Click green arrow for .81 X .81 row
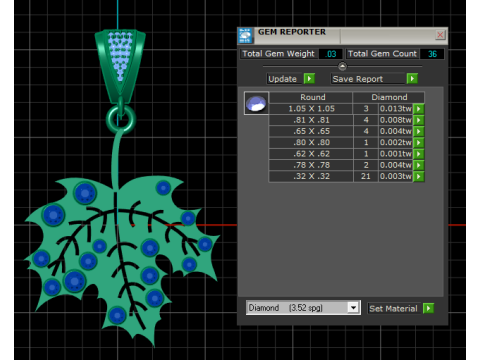The image size is (480, 360). (419, 120)
